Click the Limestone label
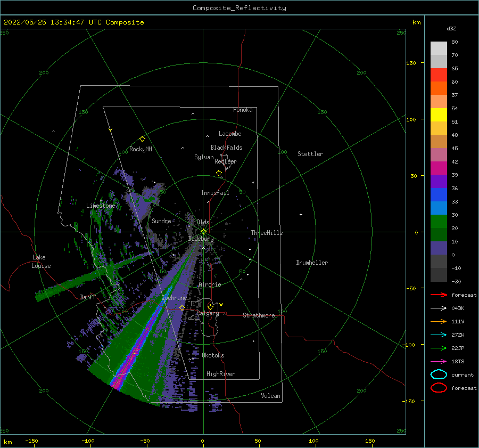479x448 pixels. tap(101, 206)
